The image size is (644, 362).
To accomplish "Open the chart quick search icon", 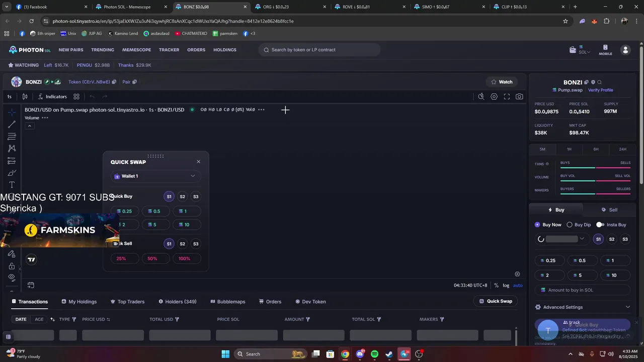I will click(x=481, y=97).
